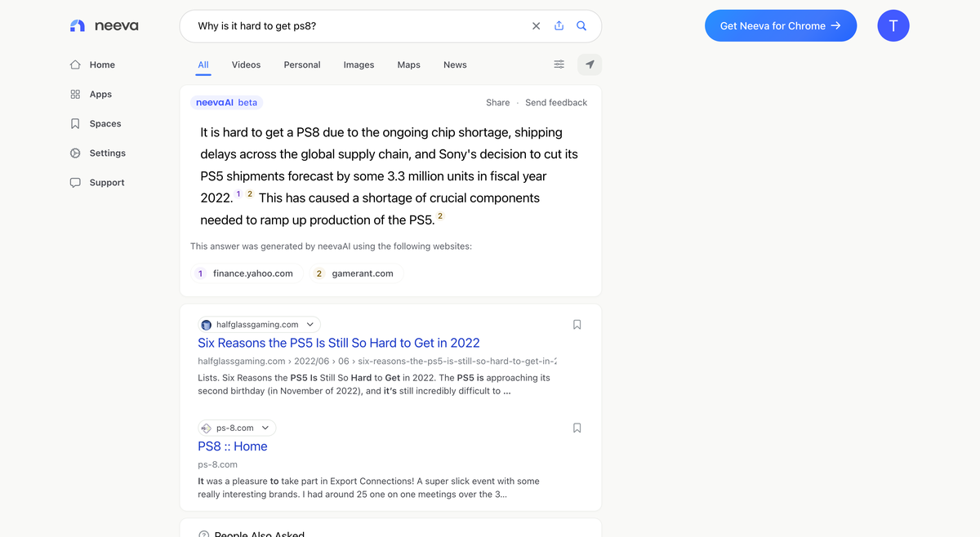Clear the search query with the X icon

[536, 26]
